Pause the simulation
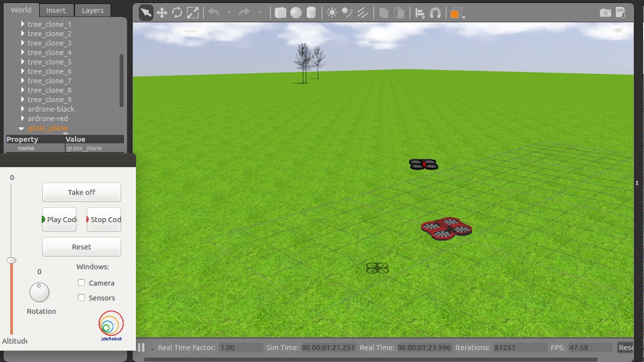The width and height of the screenshot is (644, 362). (141, 347)
